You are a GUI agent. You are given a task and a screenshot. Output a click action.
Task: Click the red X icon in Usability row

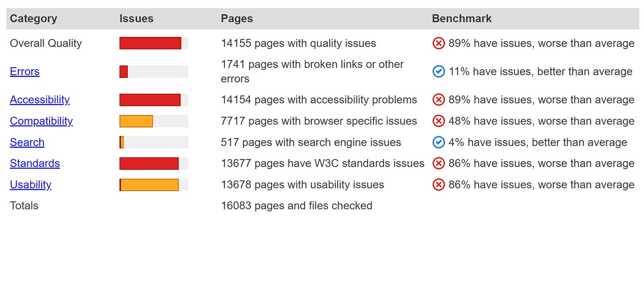coord(438,185)
